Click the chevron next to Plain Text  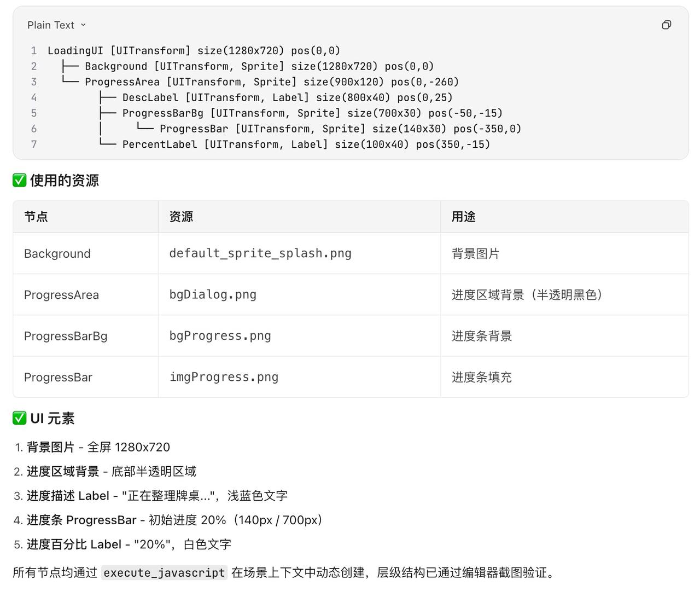tap(83, 25)
